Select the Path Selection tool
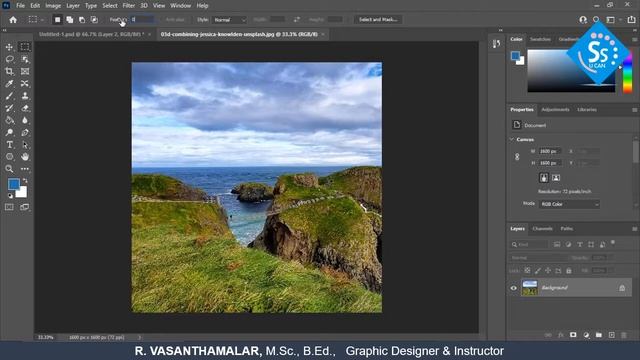The width and height of the screenshot is (640, 360). tap(25, 144)
